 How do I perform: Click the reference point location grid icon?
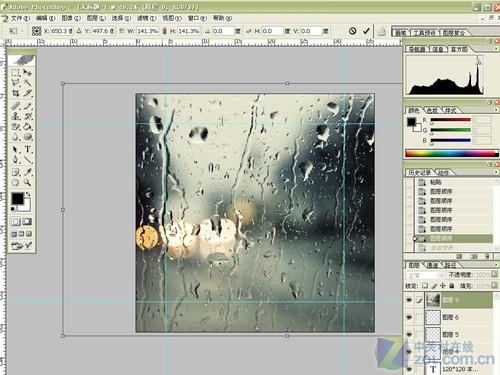(x=36, y=31)
